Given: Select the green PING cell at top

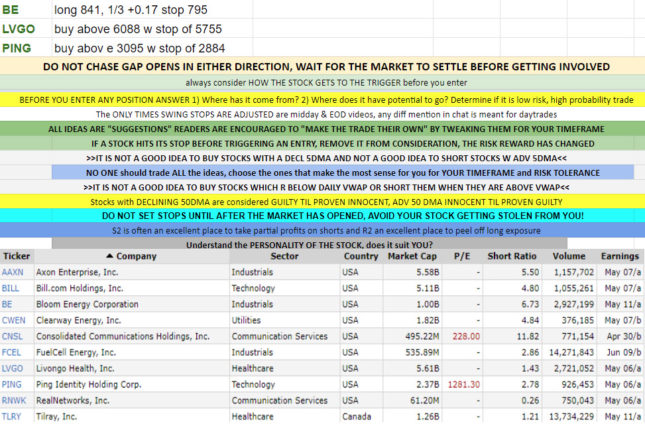Looking at the screenshot, I should [26, 48].
